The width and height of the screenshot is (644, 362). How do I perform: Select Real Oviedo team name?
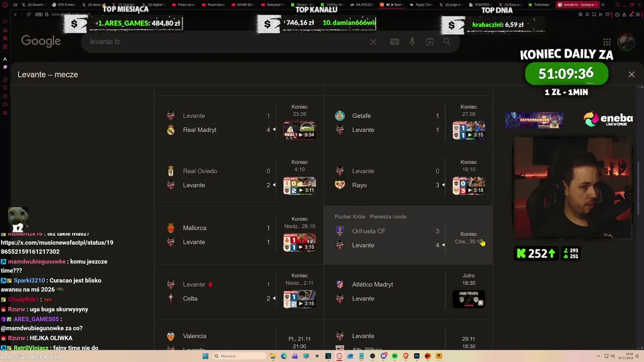tap(200, 171)
